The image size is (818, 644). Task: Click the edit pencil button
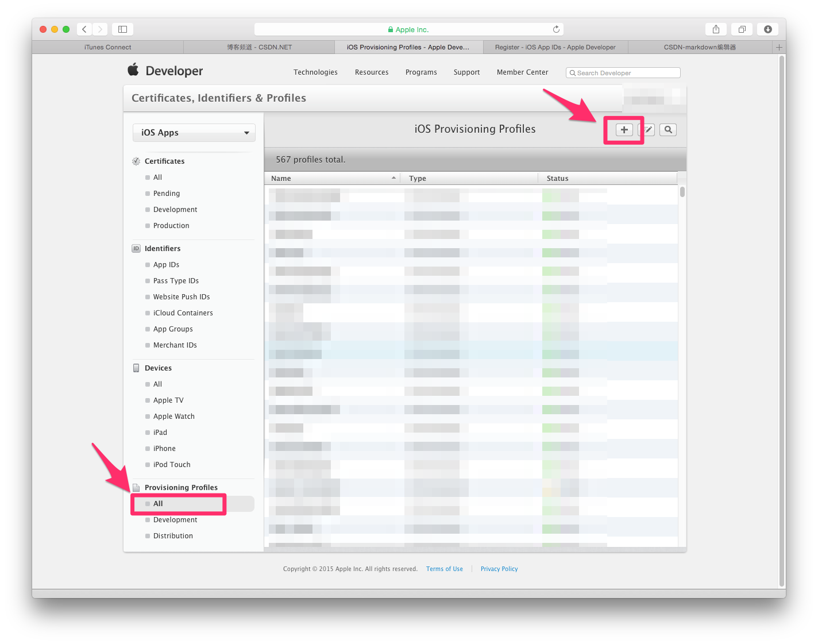click(647, 130)
